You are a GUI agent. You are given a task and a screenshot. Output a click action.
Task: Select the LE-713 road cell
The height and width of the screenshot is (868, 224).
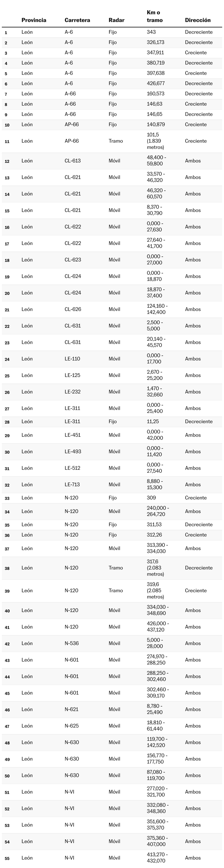(73, 485)
